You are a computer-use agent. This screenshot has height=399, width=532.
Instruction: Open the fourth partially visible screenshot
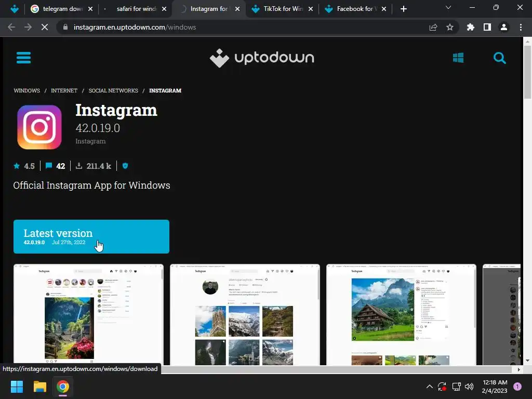pyautogui.click(x=501, y=314)
